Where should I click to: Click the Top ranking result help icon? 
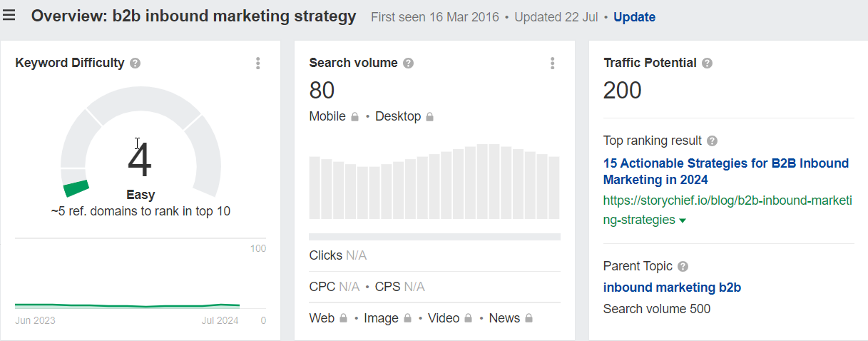pyautogui.click(x=712, y=141)
